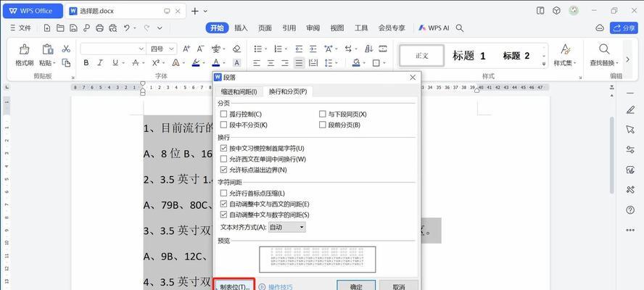Image resolution: width=644 pixels, height=290 pixels.
Task: Click the paragraph shading fill color icon
Action: pyautogui.click(x=356, y=63)
